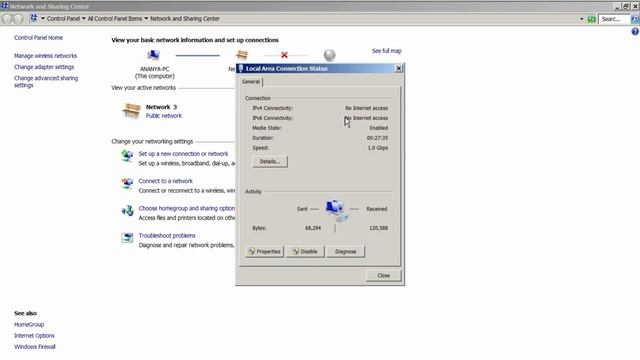Open Control Panel Home link
The height and width of the screenshot is (360, 640).
click(x=38, y=38)
